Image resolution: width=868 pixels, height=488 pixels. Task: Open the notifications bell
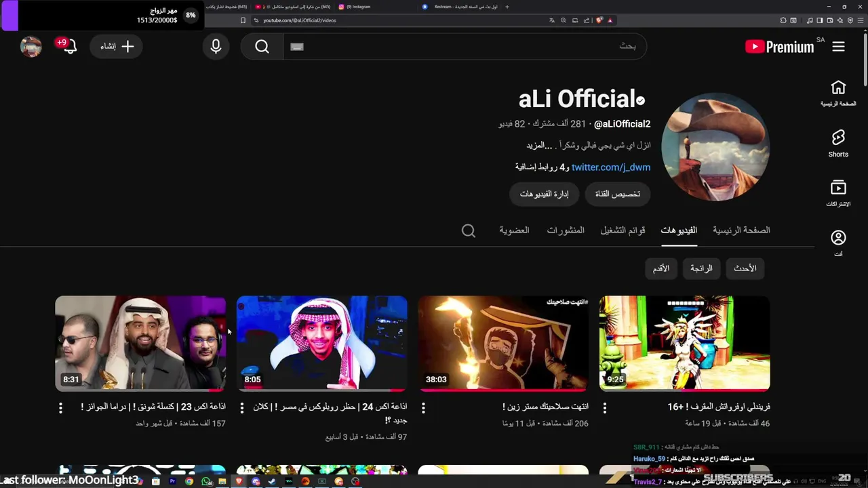(x=69, y=47)
